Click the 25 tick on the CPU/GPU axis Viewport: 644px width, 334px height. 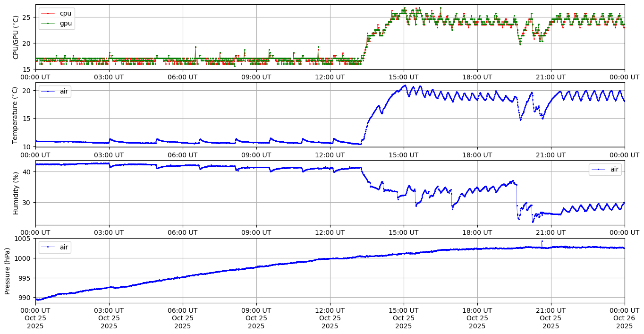tap(27, 17)
